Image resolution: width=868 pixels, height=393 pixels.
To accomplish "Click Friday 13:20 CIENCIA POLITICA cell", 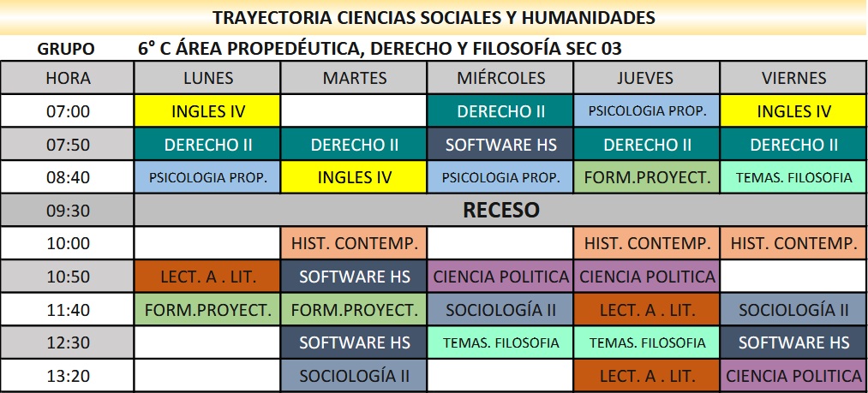I will (793, 375).
